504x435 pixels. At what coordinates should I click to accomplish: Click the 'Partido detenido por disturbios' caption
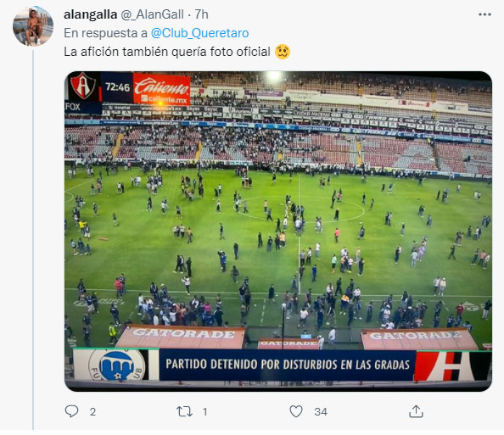coord(288,365)
